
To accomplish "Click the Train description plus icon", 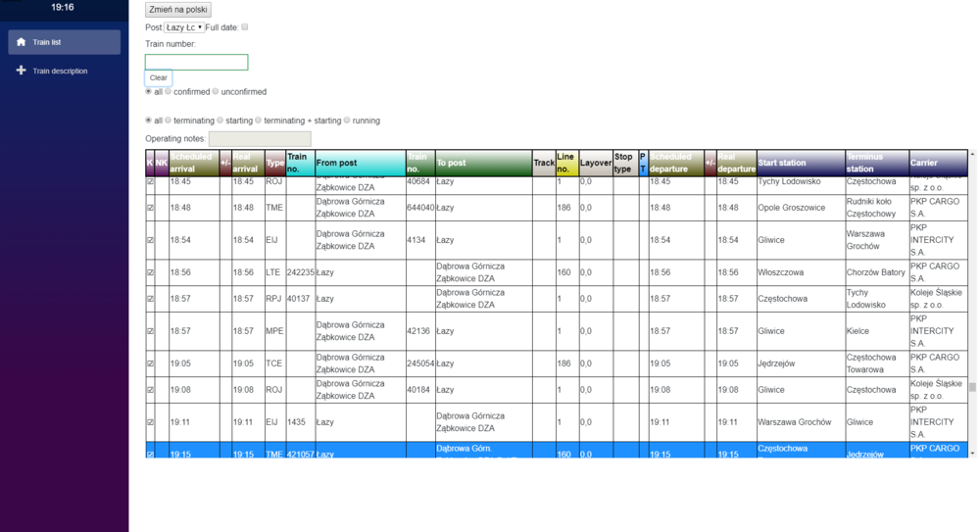I will coord(22,70).
